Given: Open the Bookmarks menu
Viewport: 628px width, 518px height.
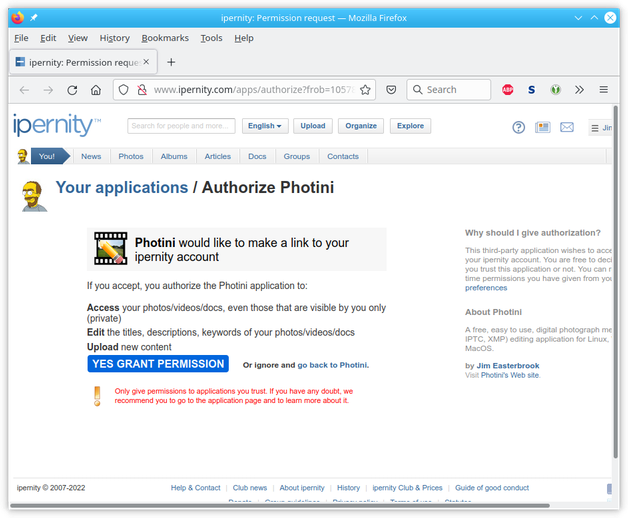Looking at the screenshot, I should (x=165, y=38).
